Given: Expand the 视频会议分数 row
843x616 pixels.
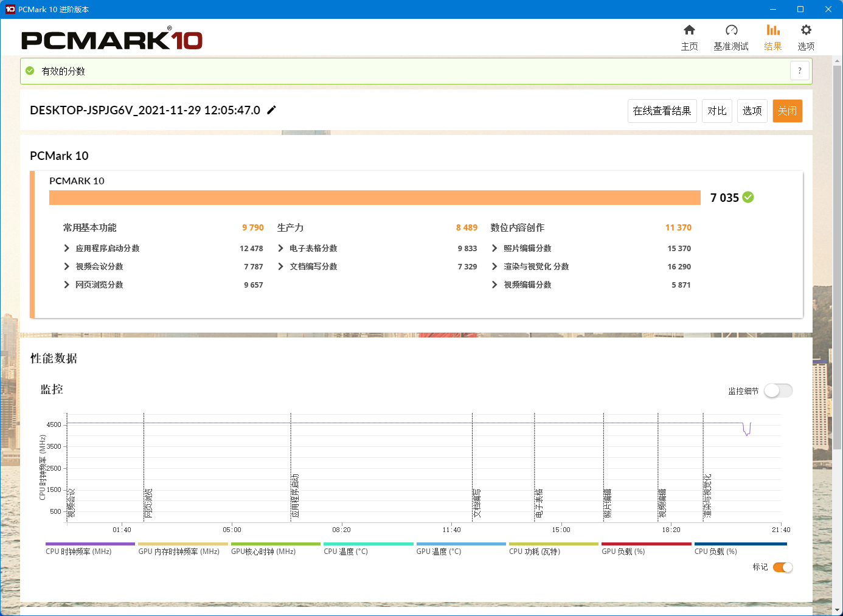Looking at the screenshot, I should [67, 266].
